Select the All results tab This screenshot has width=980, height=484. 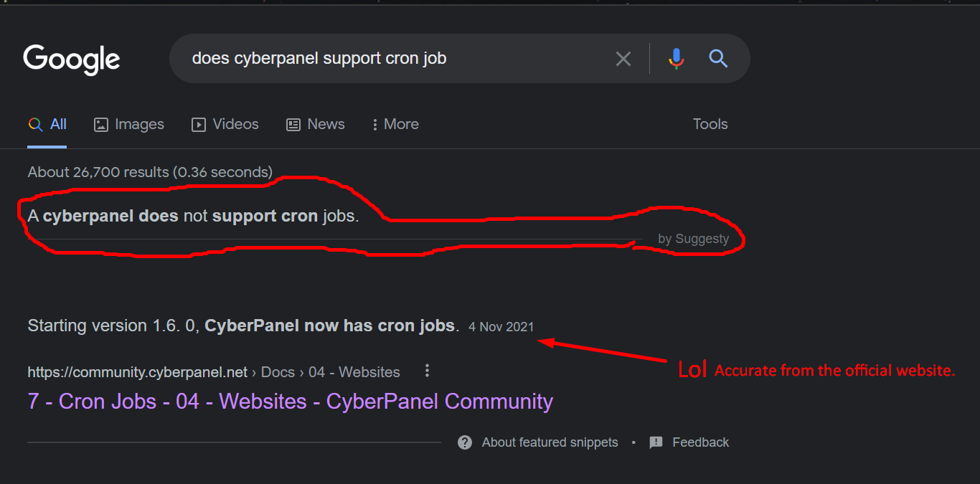pyautogui.click(x=47, y=124)
